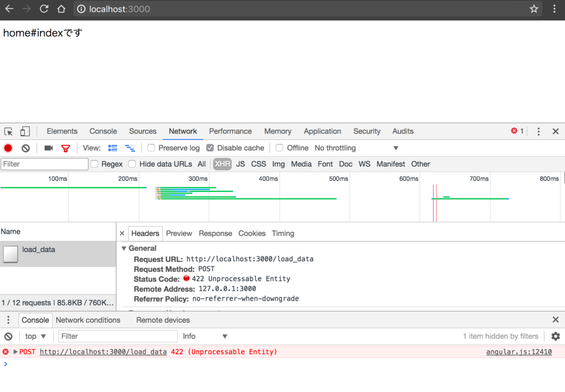Click the browser address bar URL
This screenshot has width=565, height=392.
tap(120, 9)
